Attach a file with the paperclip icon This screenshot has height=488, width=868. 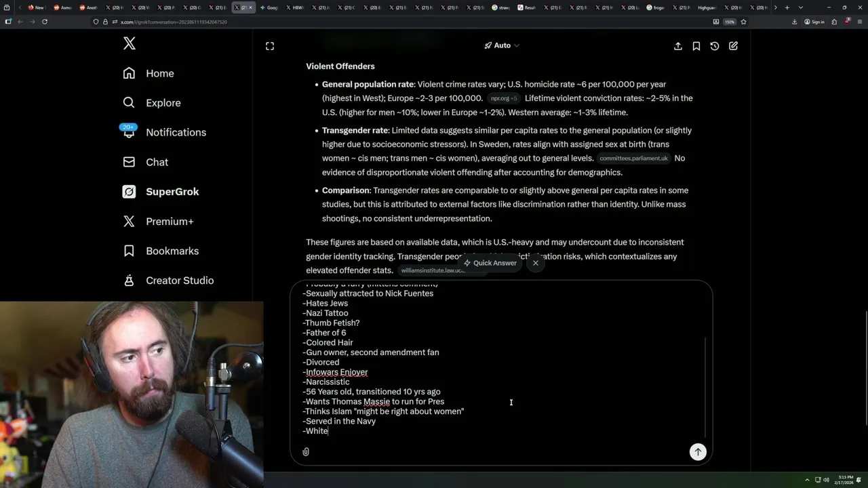(306, 452)
